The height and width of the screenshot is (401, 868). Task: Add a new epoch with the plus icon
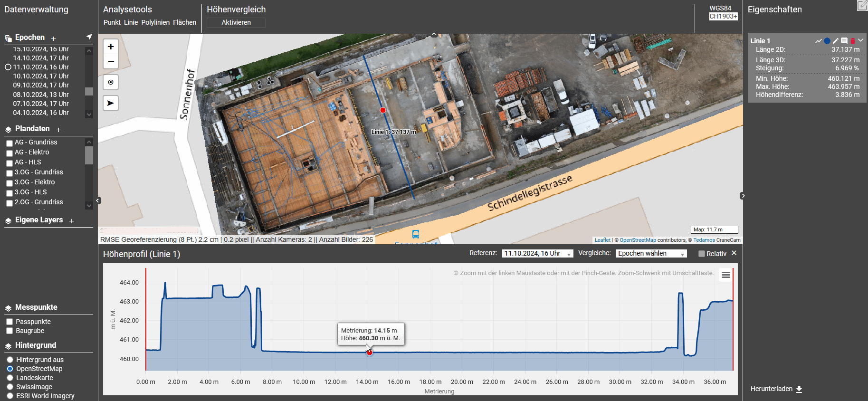click(54, 38)
